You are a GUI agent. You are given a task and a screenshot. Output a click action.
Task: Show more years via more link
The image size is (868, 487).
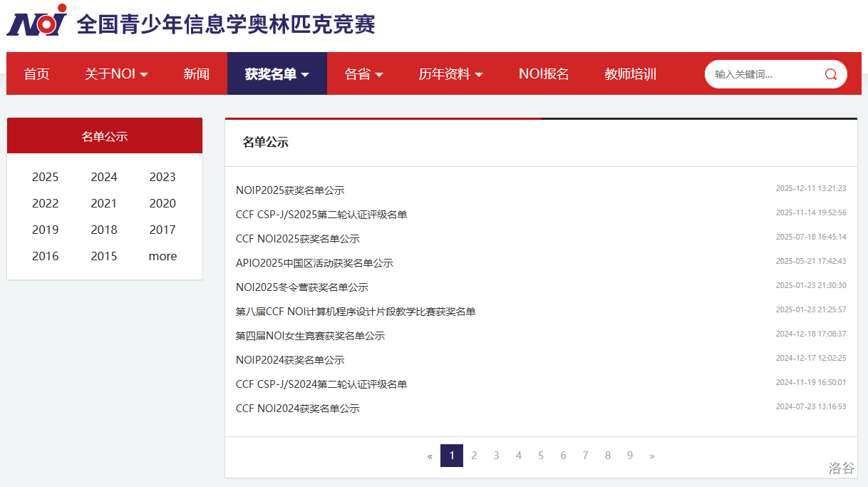click(x=162, y=257)
